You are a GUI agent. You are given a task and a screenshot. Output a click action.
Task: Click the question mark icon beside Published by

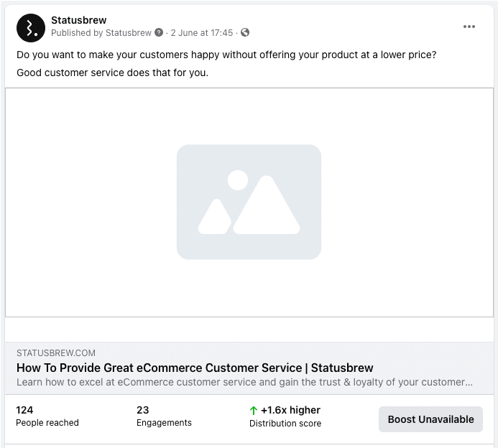[159, 33]
